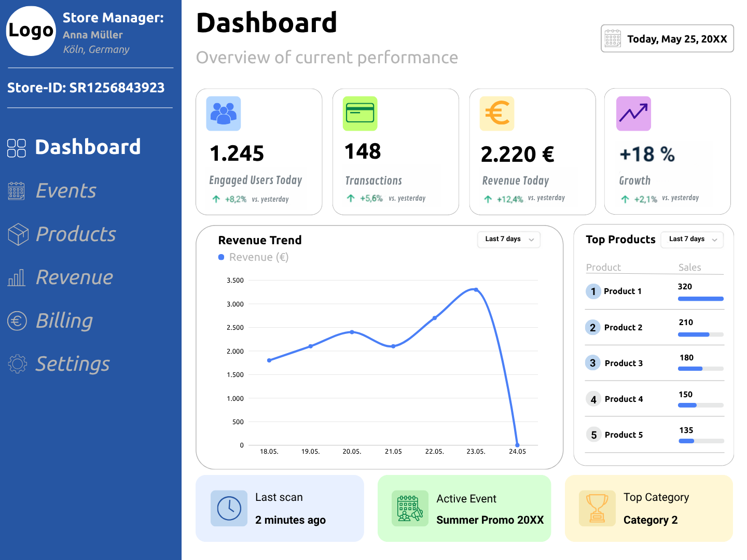
Task: Select the Events calendar icon in sidebar
Action: (16, 191)
